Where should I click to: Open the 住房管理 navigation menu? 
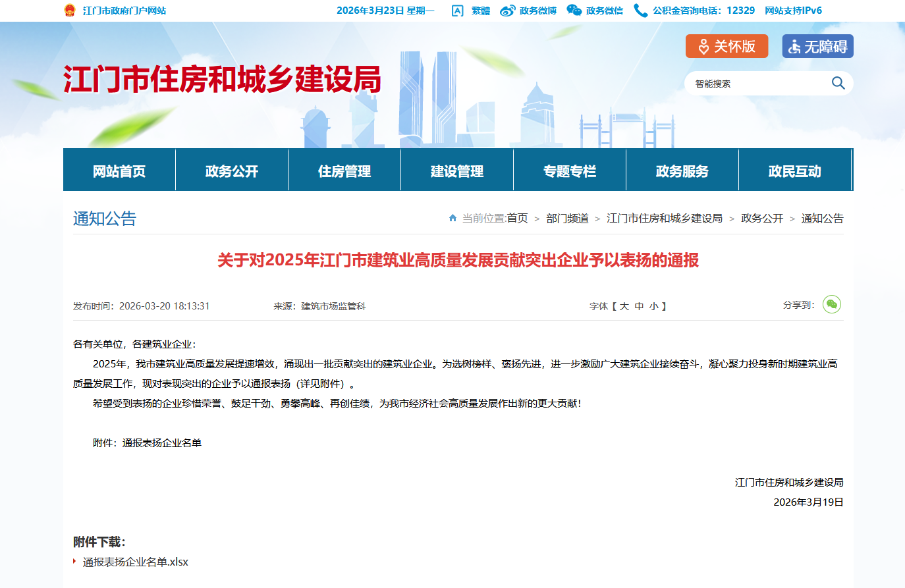point(344,171)
